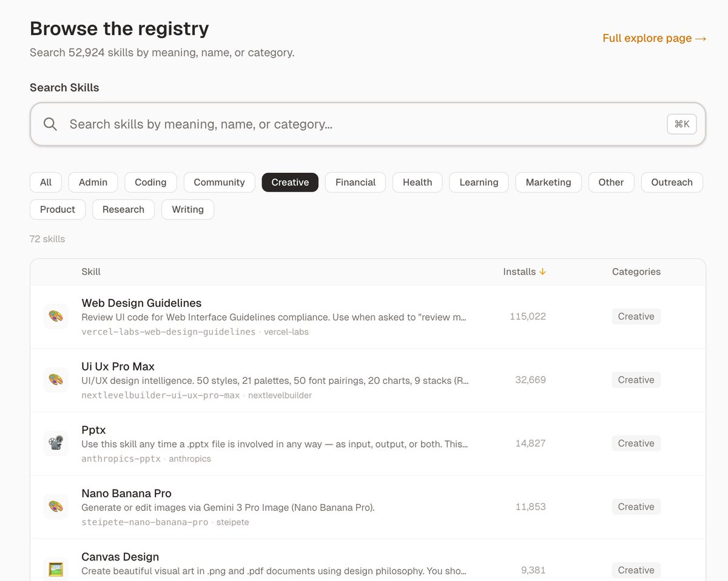This screenshot has width=728, height=581.
Task: Open the Canvas Design skill
Action: click(120, 557)
